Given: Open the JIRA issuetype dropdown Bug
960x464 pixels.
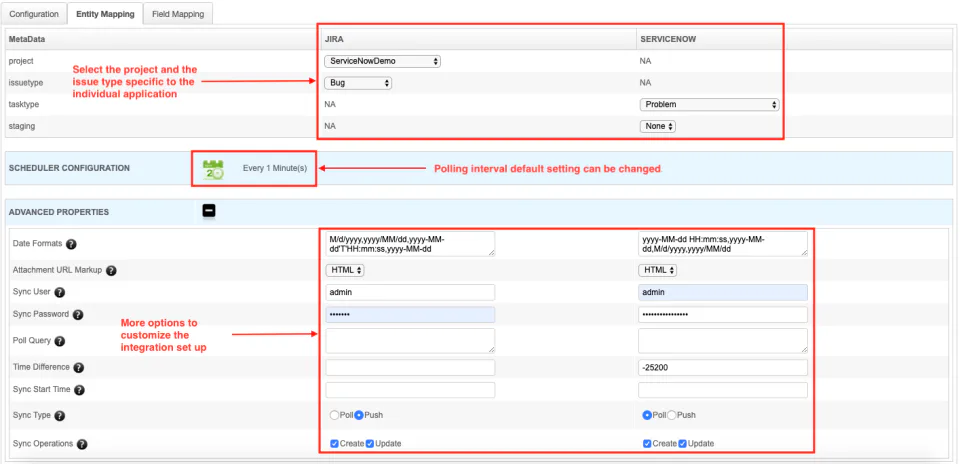Looking at the screenshot, I should point(358,83).
